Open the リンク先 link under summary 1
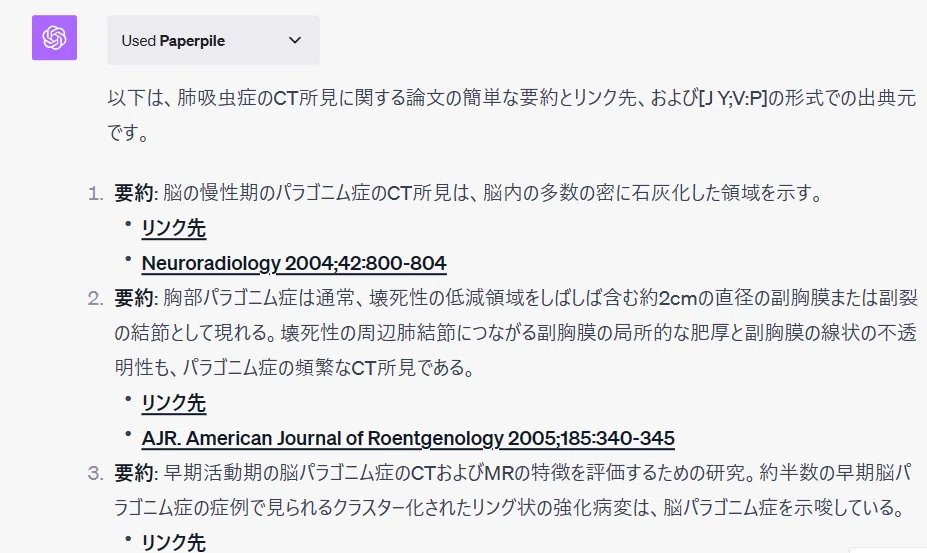927x553 pixels. (x=174, y=228)
